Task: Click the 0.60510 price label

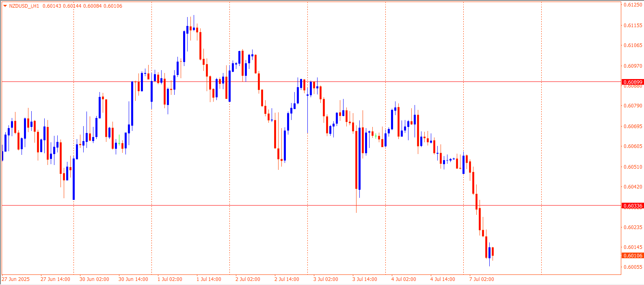Action: (633, 167)
